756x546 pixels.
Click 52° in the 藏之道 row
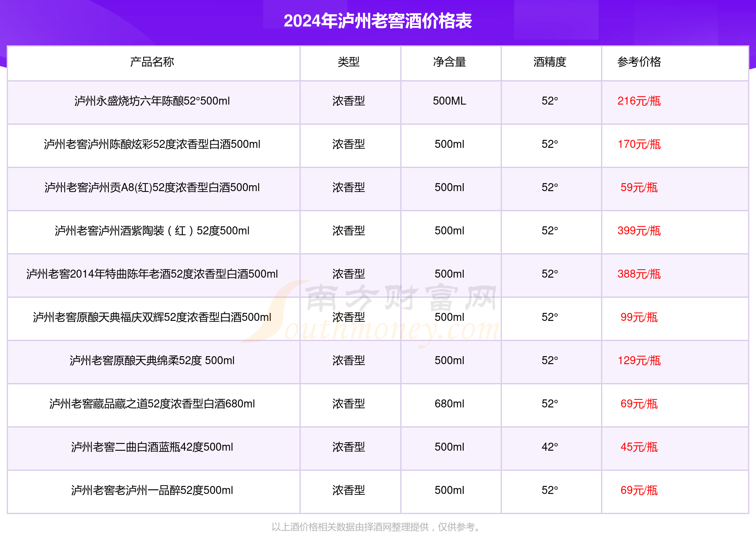pyautogui.click(x=550, y=404)
